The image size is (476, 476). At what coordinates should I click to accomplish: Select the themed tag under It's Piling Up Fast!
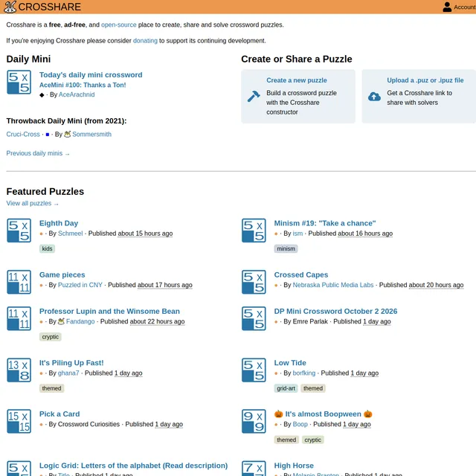pyautogui.click(x=51, y=388)
